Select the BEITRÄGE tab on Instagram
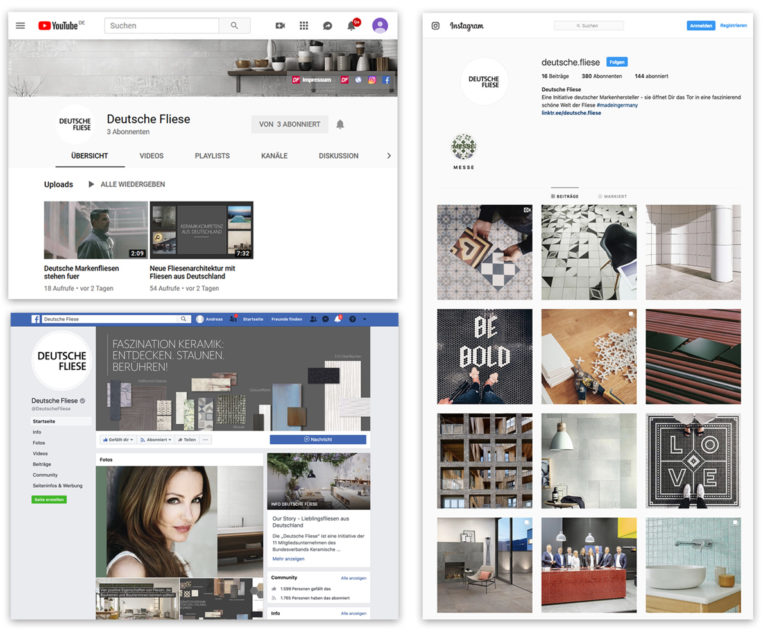 [565, 196]
